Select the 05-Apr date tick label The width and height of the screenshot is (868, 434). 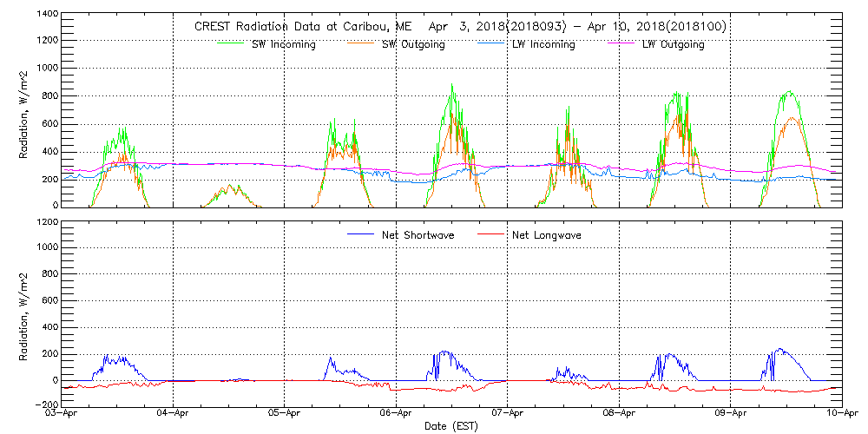click(285, 414)
